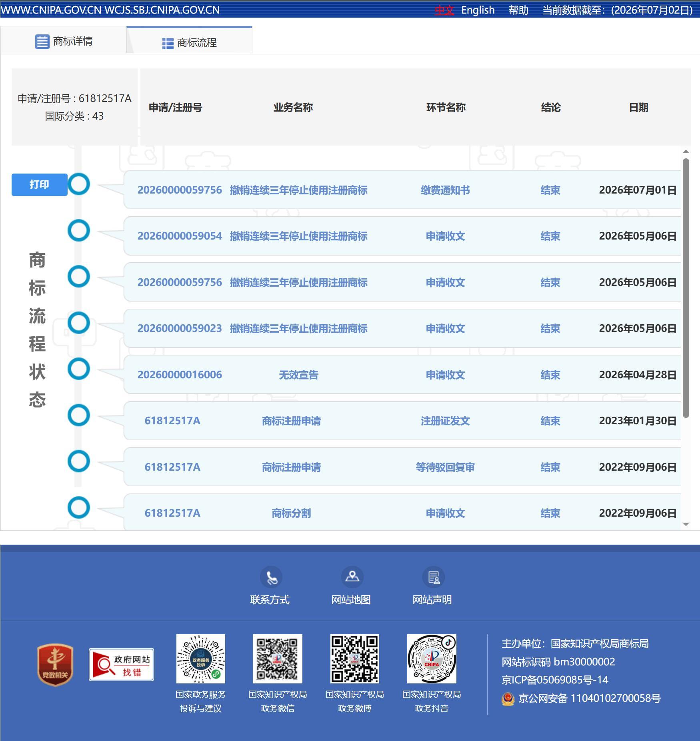Click 等待驳回复审 stage name
Viewport: 700px width, 741px height.
coord(445,467)
